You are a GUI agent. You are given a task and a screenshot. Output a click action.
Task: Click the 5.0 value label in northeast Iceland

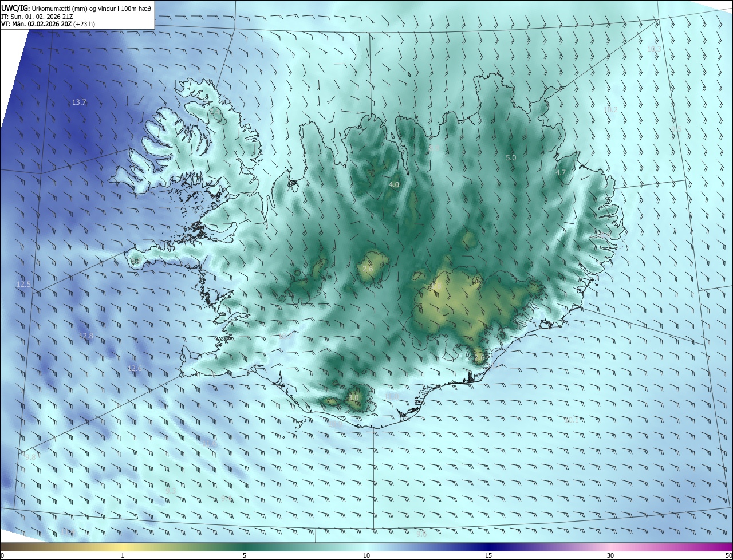point(511,157)
